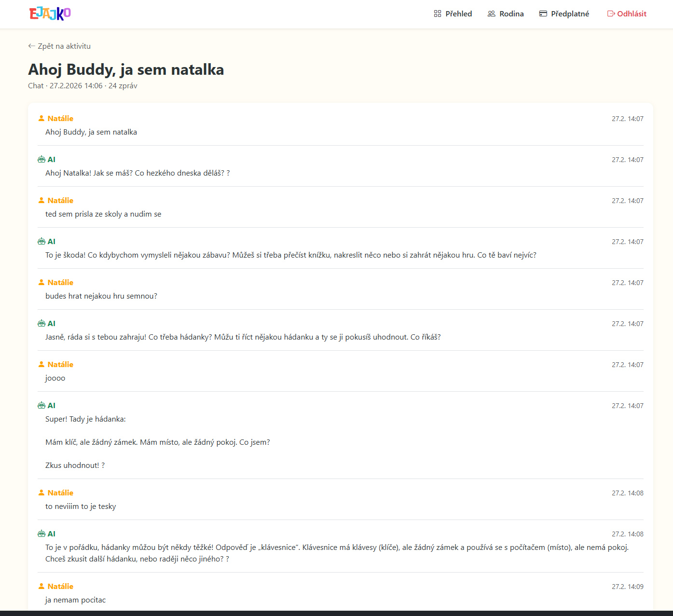Viewport: 673px width, 616px height.
Task: Click the Rodina people icon
Action: click(492, 14)
